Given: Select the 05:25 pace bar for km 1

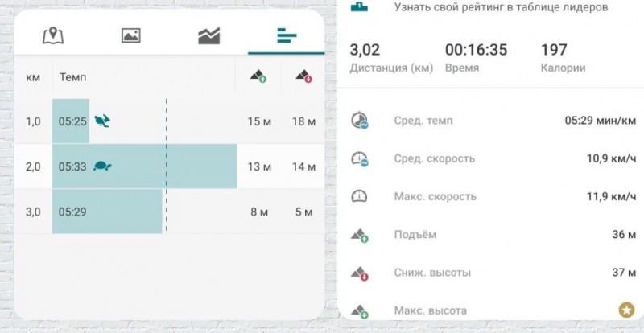Looking at the screenshot, I should [71, 121].
